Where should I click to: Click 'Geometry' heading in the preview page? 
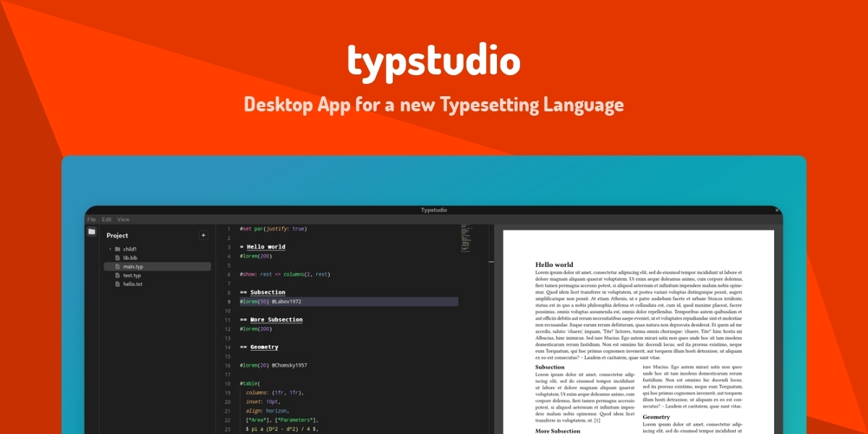click(x=656, y=417)
